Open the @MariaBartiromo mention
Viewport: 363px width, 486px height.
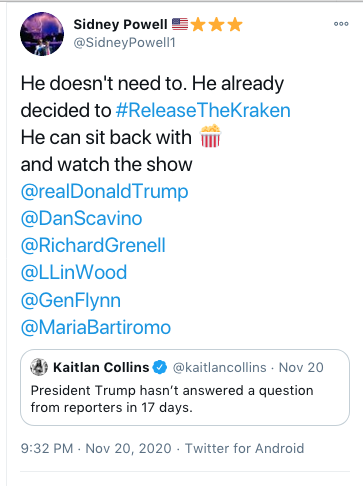[96, 327]
